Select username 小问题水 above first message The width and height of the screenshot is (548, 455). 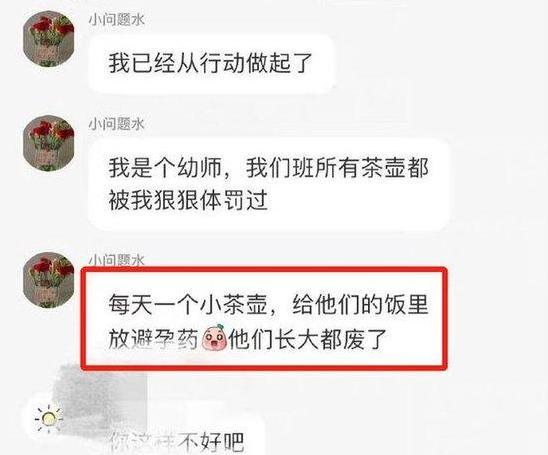pos(116,19)
